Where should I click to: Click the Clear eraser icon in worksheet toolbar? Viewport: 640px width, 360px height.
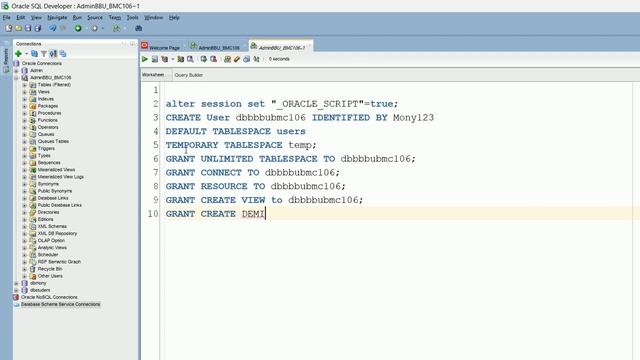coord(237,59)
